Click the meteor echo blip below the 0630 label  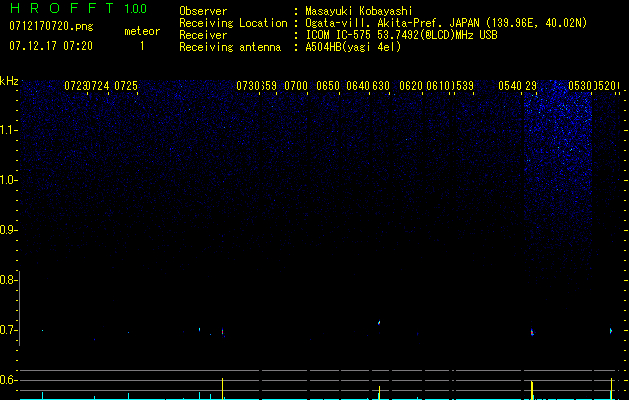379,322
